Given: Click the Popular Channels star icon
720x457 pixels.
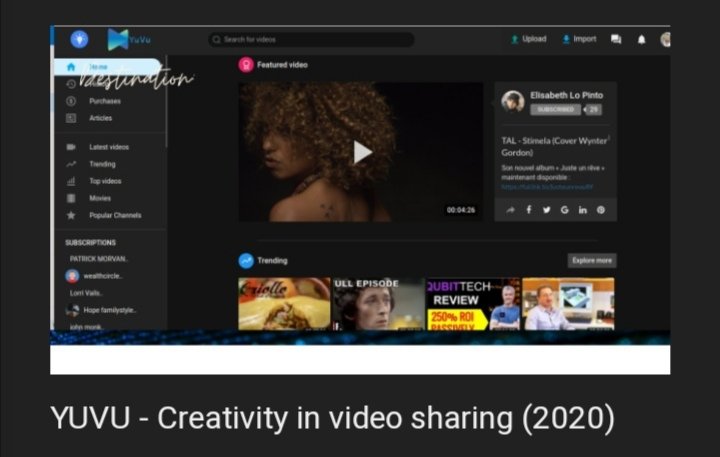Looking at the screenshot, I should [71, 215].
